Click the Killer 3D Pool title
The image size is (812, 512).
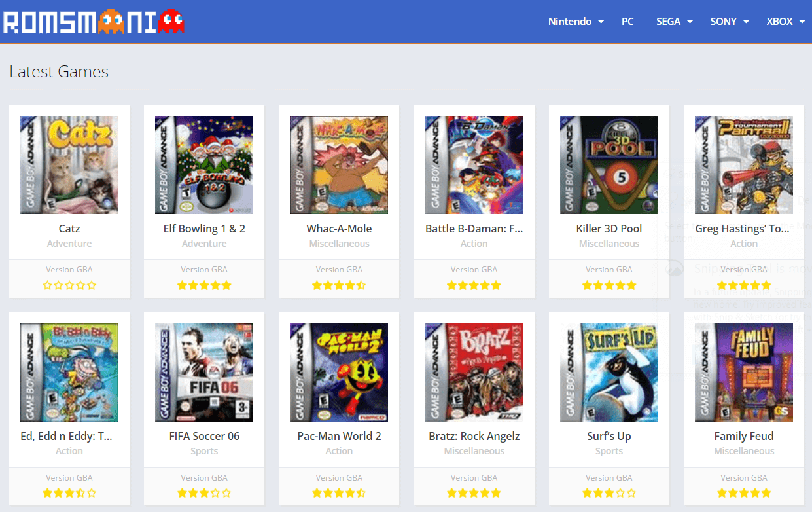coord(609,229)
